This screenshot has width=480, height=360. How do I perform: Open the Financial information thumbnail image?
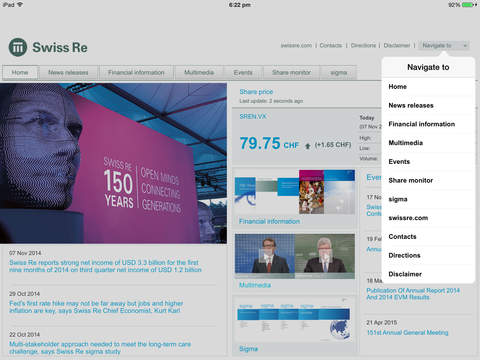tap(295, 192)
